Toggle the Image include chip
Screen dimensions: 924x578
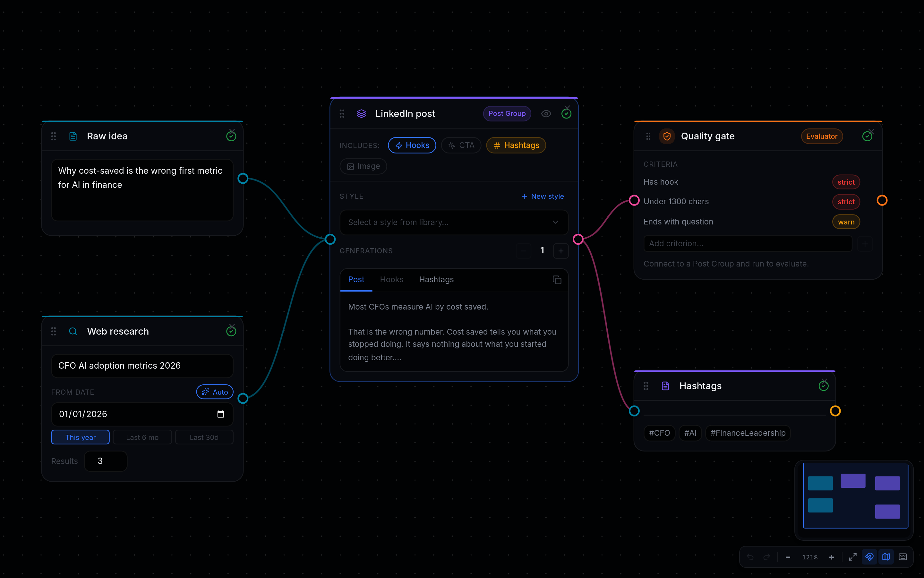[x=363, y=166]
